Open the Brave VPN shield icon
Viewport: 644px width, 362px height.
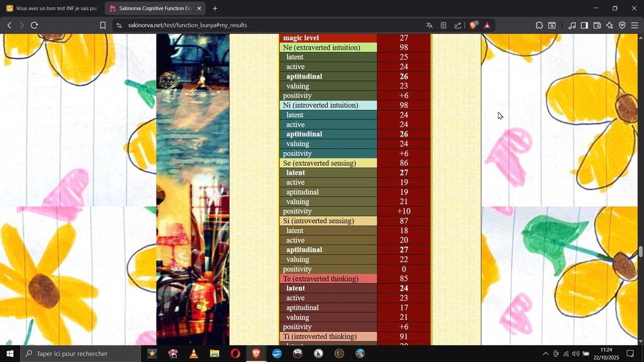point(622,25)
